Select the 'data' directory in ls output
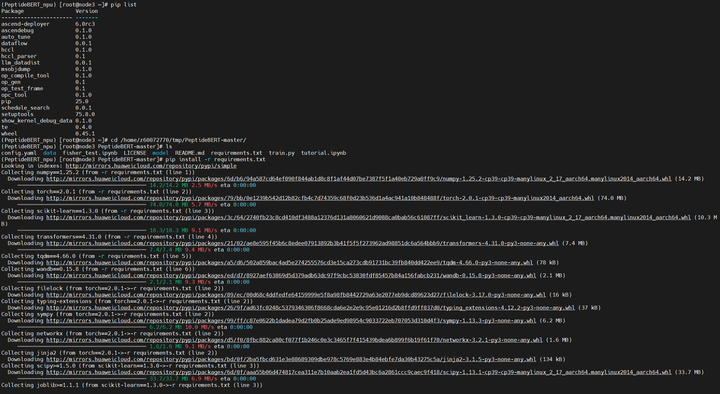The height and width of the screenshot is (394, 720). pos(50,153)
